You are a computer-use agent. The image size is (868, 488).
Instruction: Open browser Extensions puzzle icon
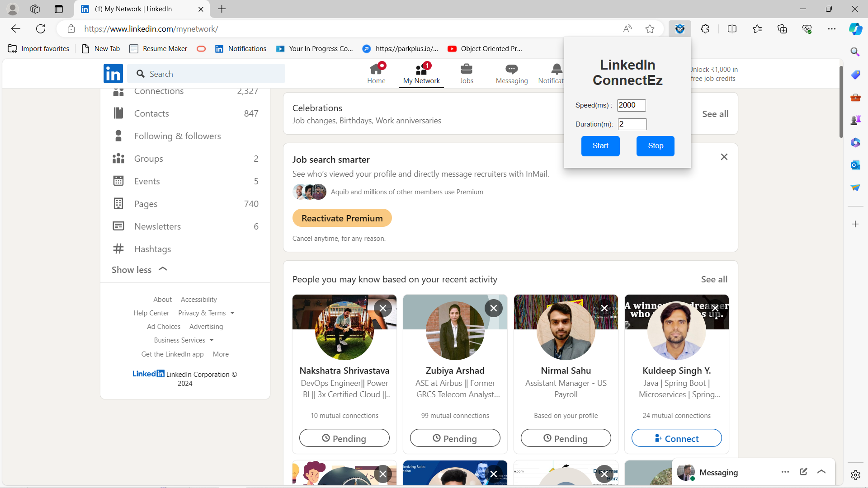(705, 29)
